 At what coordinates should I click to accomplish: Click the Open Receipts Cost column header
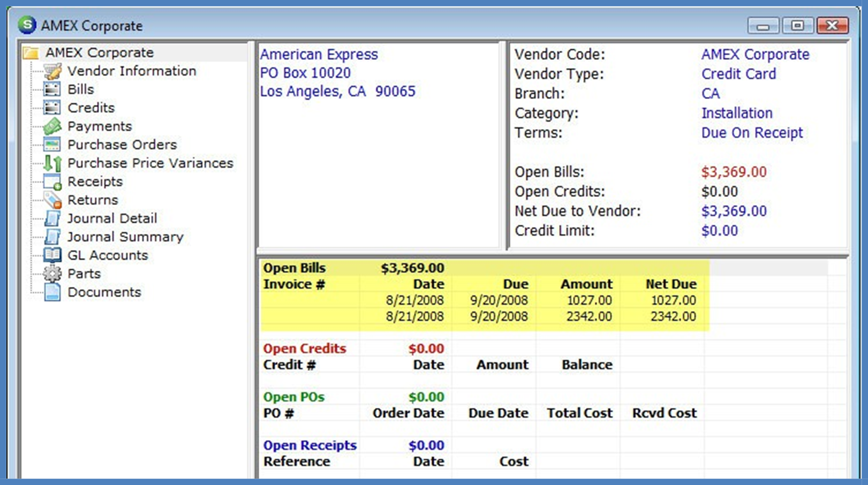pos(514,462)
